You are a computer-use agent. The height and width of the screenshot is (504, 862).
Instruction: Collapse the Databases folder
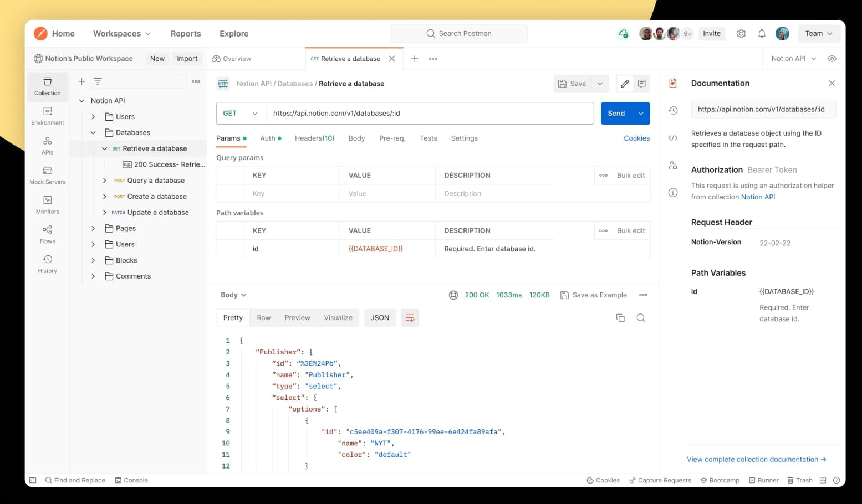tap(93, 133)
